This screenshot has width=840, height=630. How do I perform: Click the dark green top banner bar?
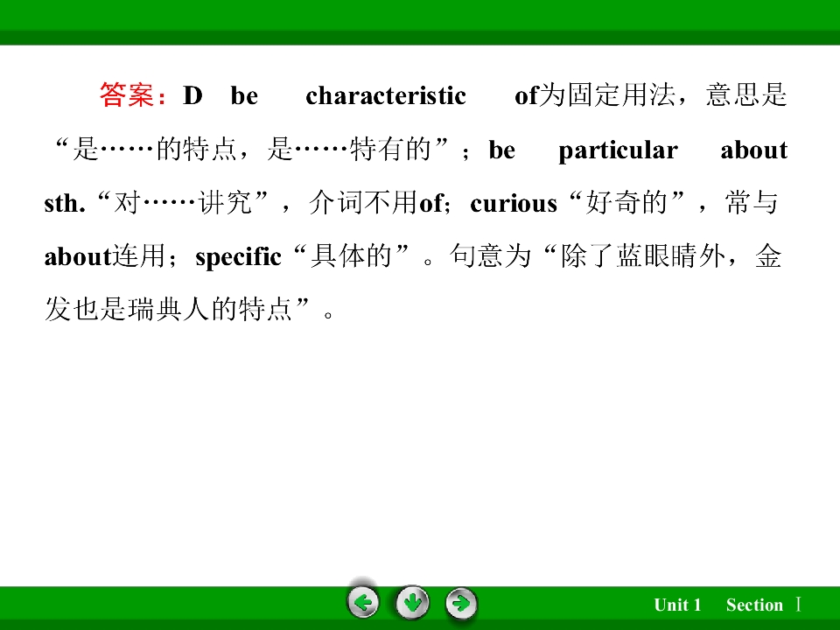[x=420, y=22]
